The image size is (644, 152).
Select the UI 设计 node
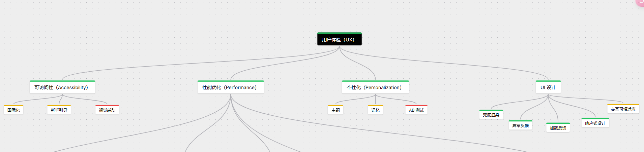(548, 87)
